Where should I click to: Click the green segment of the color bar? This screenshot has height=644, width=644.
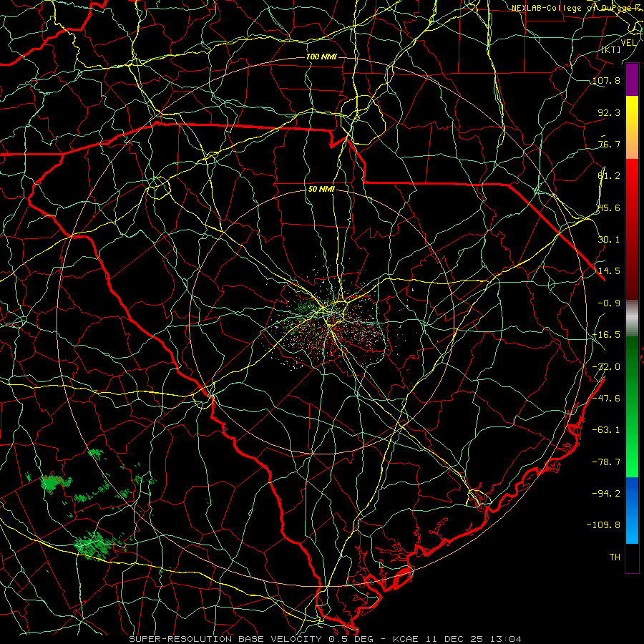click(x=632, y=406)
